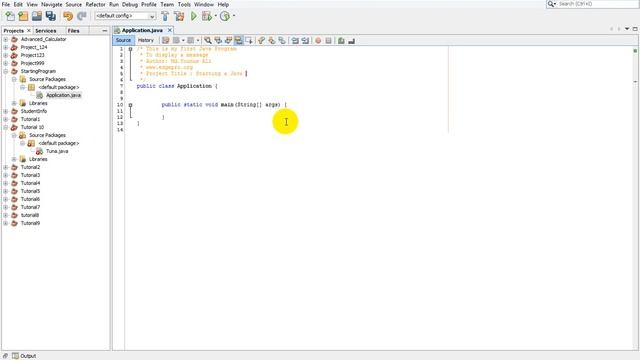Click the Shift Line Left icon
Image resolution: width=640 pixels, height=360 pixels.
coord(295,40)
